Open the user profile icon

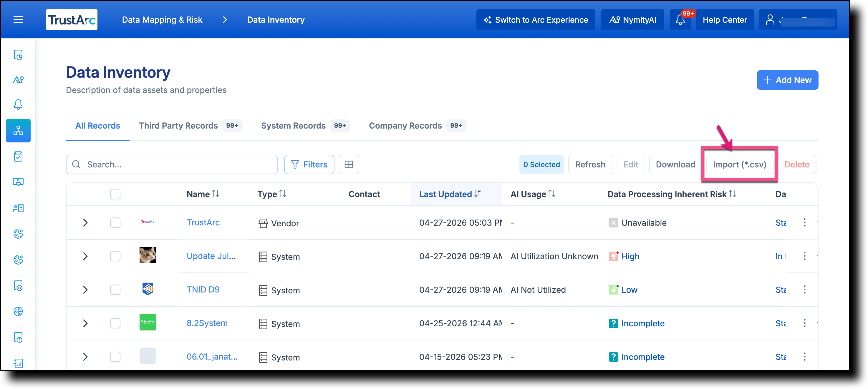pyautogui.click(x=770, y=20)
